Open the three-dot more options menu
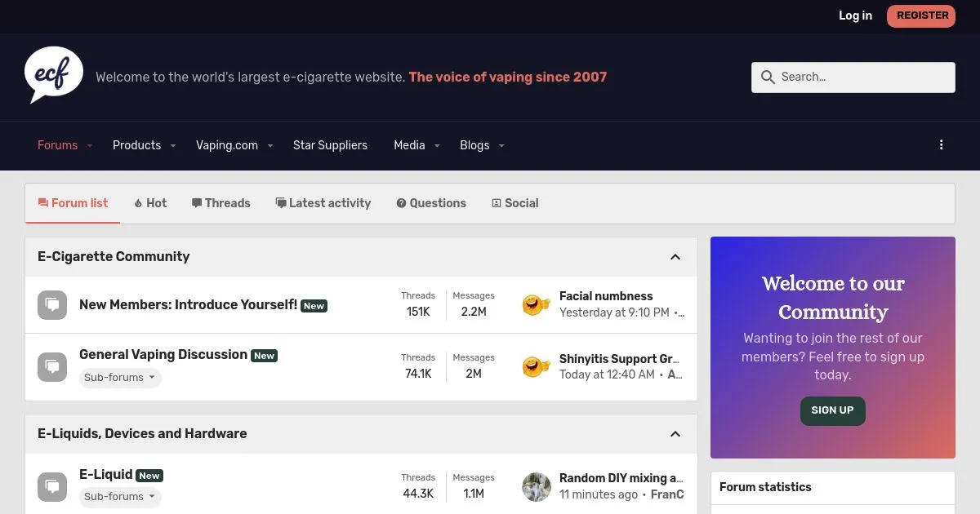 click(x=941, y=145)
